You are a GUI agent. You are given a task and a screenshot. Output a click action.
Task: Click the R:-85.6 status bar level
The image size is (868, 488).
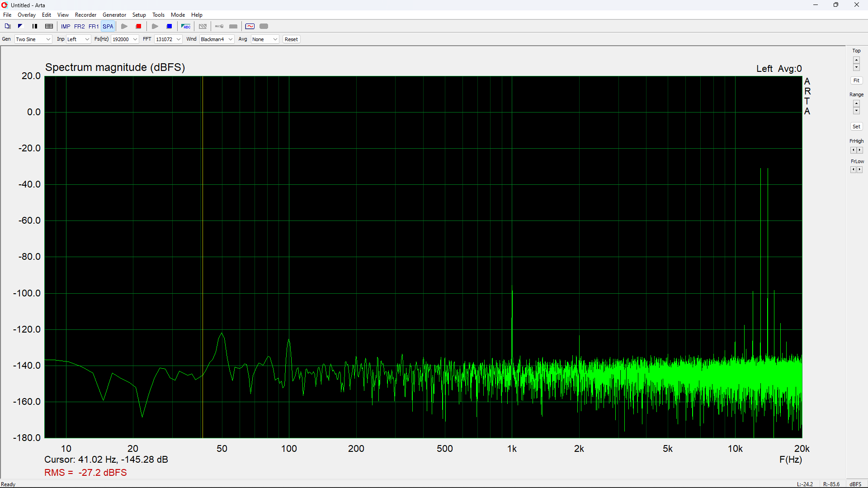(831, 484)
